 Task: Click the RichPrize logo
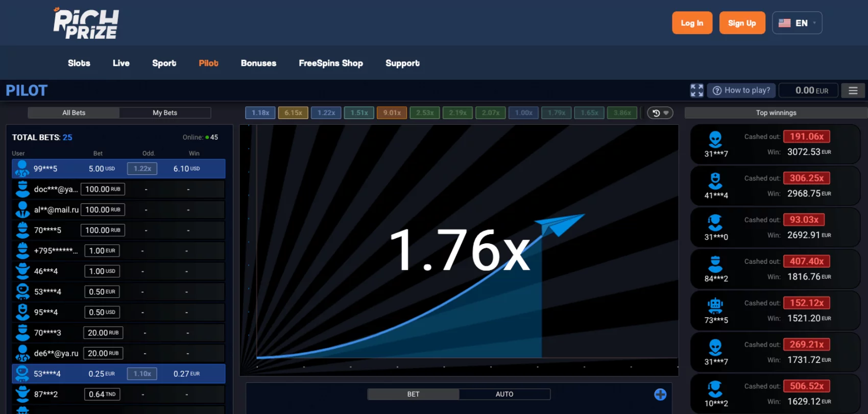(86, 24)
